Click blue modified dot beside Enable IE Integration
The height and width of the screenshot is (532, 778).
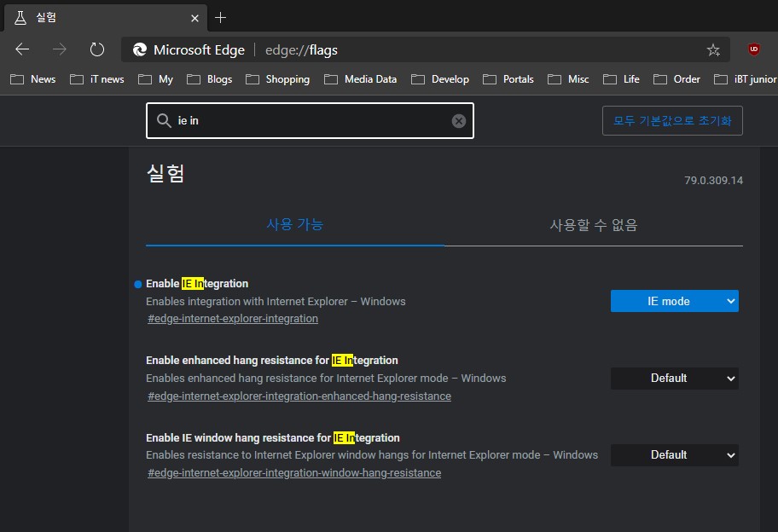138,284
